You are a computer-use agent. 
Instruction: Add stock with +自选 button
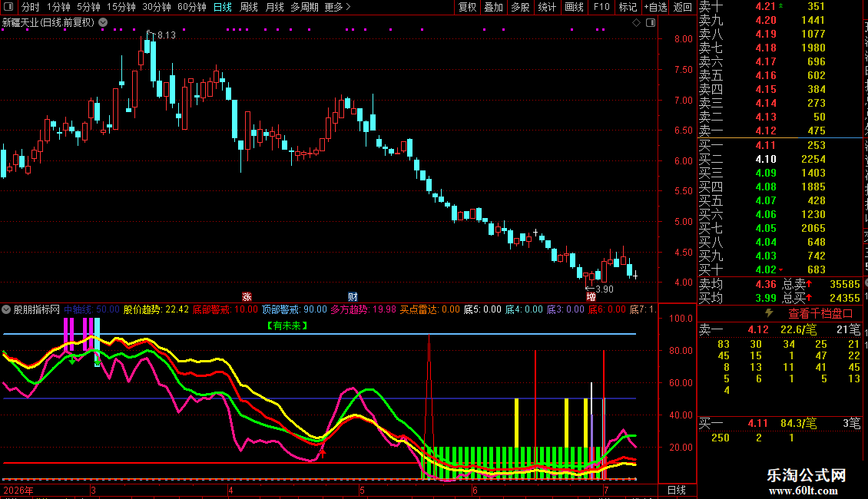655,7
